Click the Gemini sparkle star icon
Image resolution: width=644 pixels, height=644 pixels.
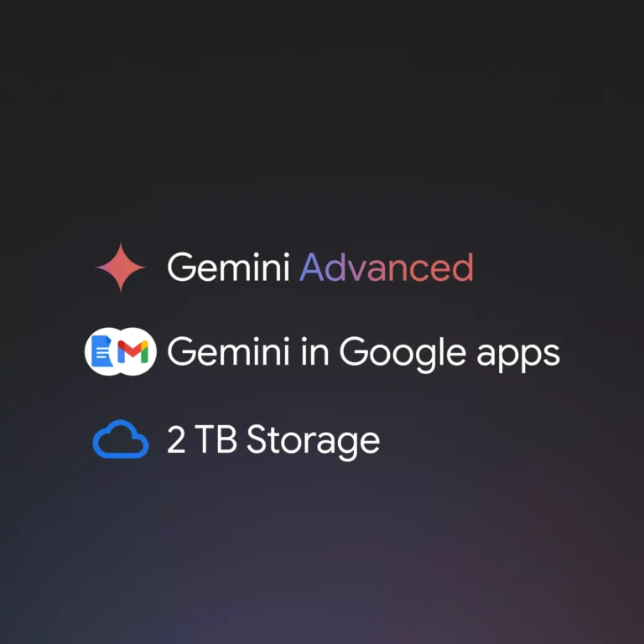tap(121, 267)
